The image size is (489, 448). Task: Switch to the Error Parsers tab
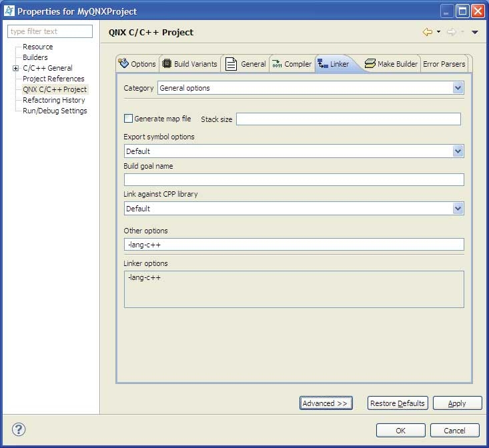444,64
